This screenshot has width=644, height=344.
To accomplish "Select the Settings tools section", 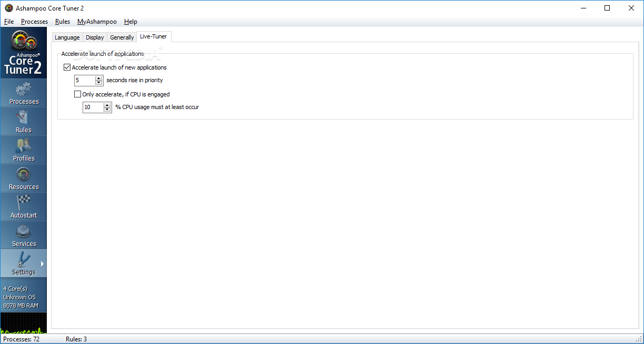I will (x=24, y=264).
